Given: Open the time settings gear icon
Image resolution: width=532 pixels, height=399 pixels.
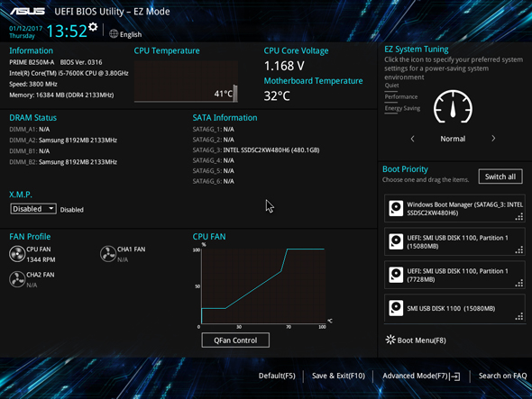Looking at the screenshot, I should tap(93, 27).
